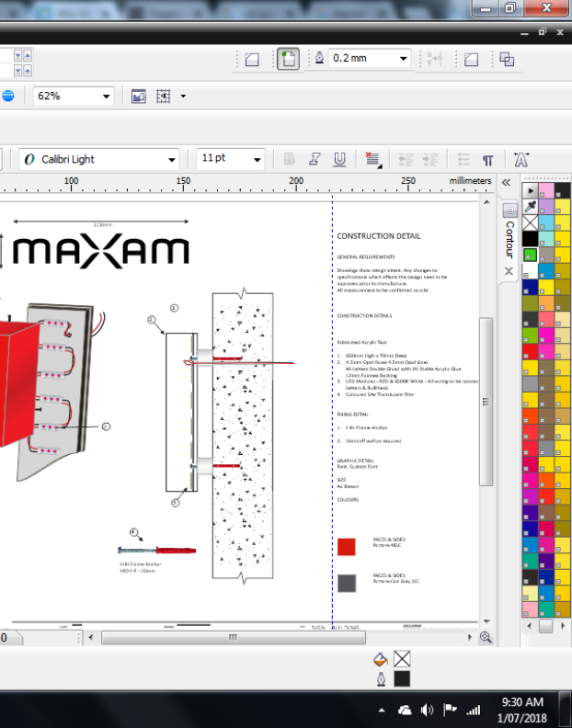Open the Calibri Light font dropdown
The image size is (572, 728).
[x=99, y=159]
